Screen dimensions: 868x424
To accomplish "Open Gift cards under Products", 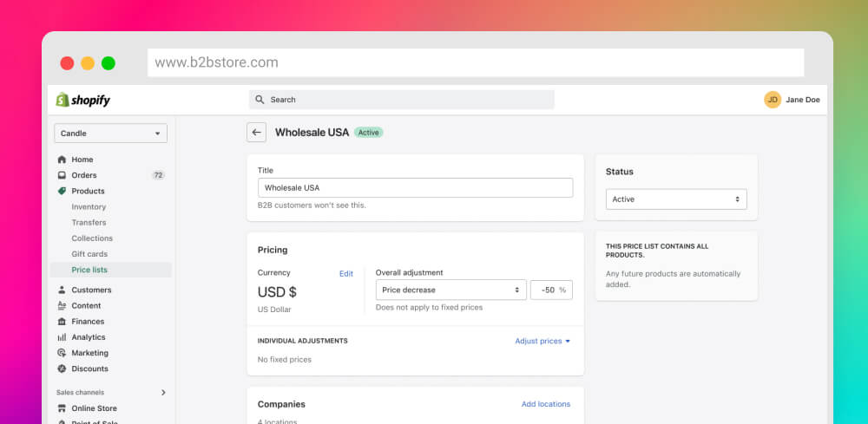I will pyautogui.click(x=89, y=254).
